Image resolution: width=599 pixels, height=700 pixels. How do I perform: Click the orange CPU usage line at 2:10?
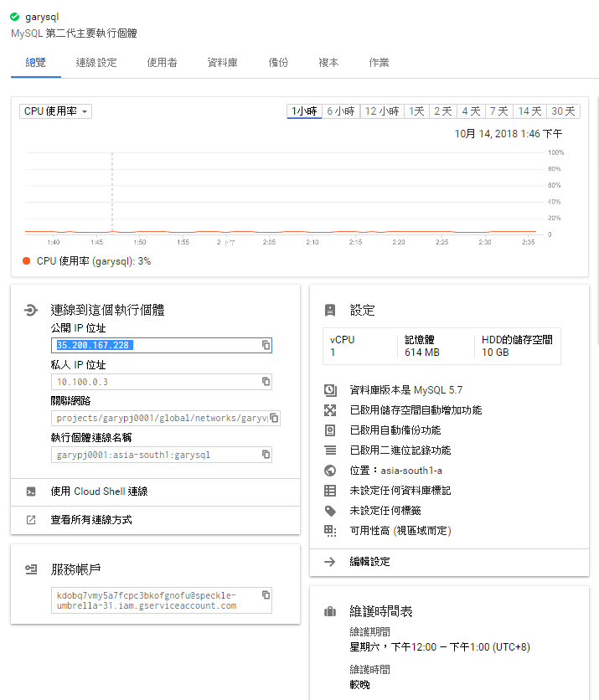point(312,232)
